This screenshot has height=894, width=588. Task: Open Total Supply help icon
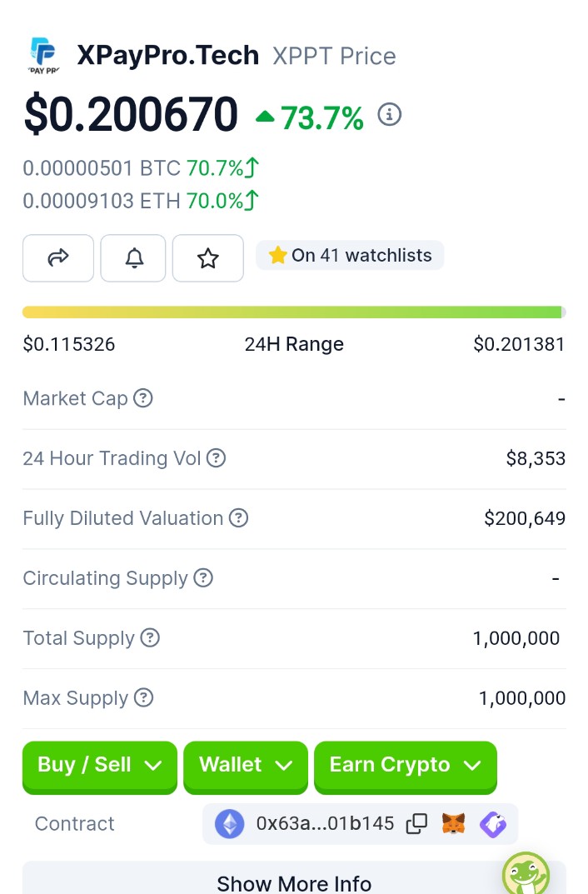coord(150,637)
